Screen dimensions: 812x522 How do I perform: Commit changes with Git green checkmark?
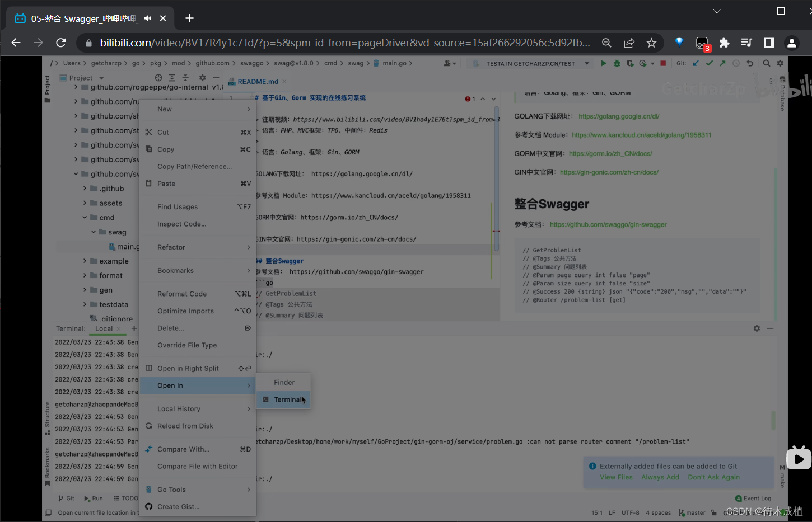tap(709, 63)
